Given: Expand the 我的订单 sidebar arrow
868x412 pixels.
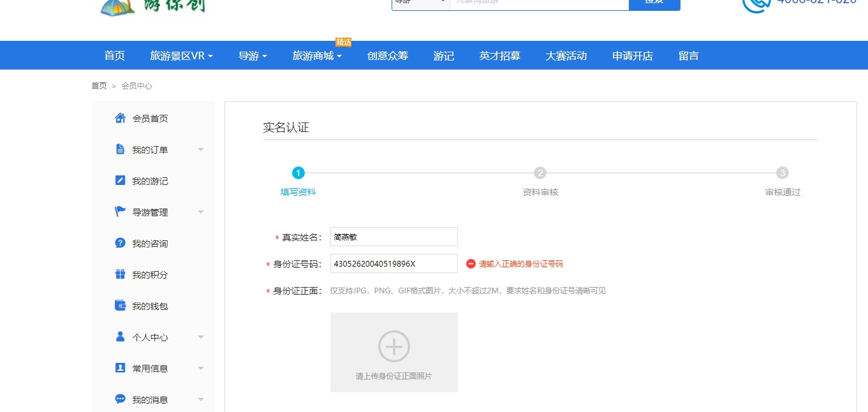Looking at the screenshot, I should point(201,150).
